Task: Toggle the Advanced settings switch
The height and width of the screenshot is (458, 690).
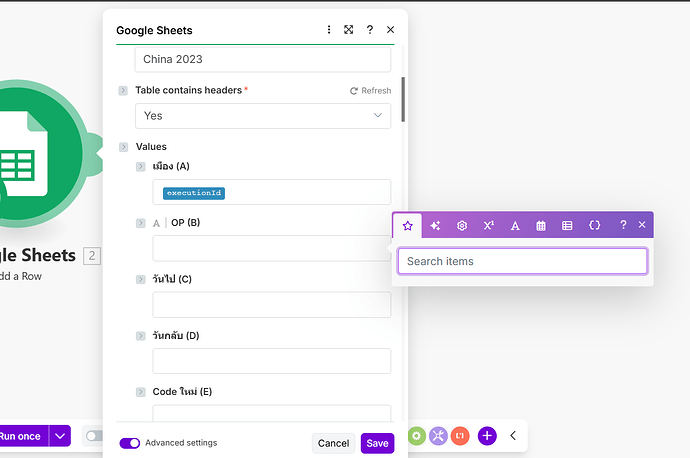Action: pos(130,443)
